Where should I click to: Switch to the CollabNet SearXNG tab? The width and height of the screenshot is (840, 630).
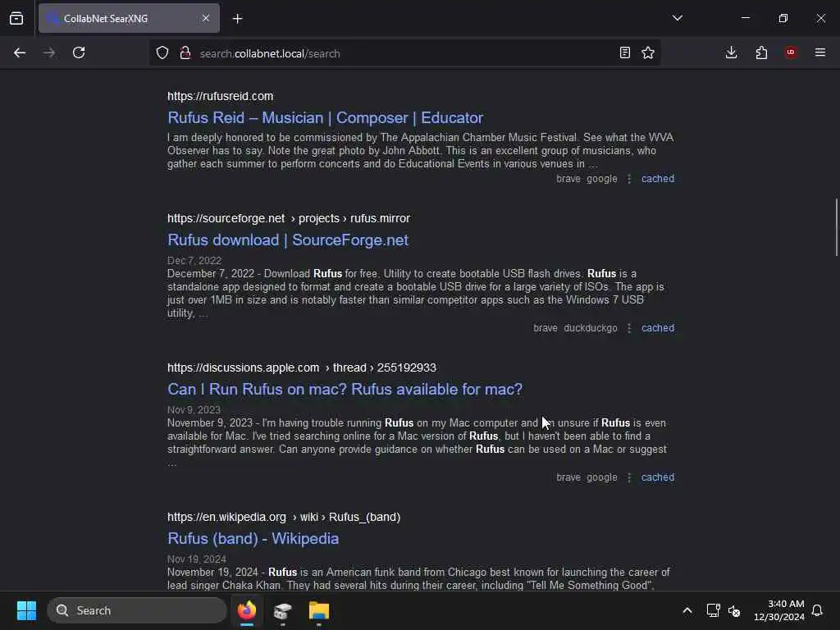[129, 18]
